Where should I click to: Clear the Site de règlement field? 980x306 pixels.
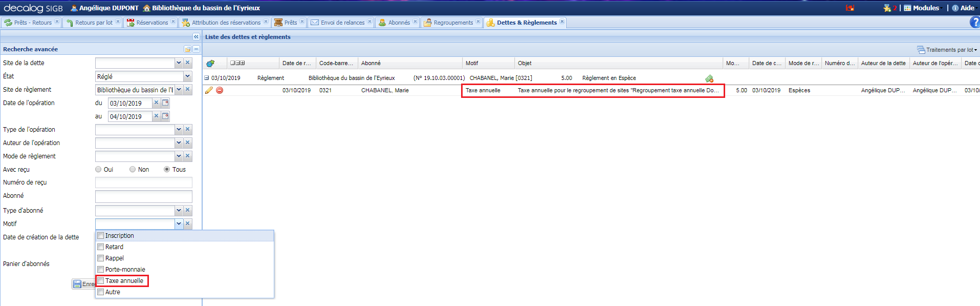[188, 90]
